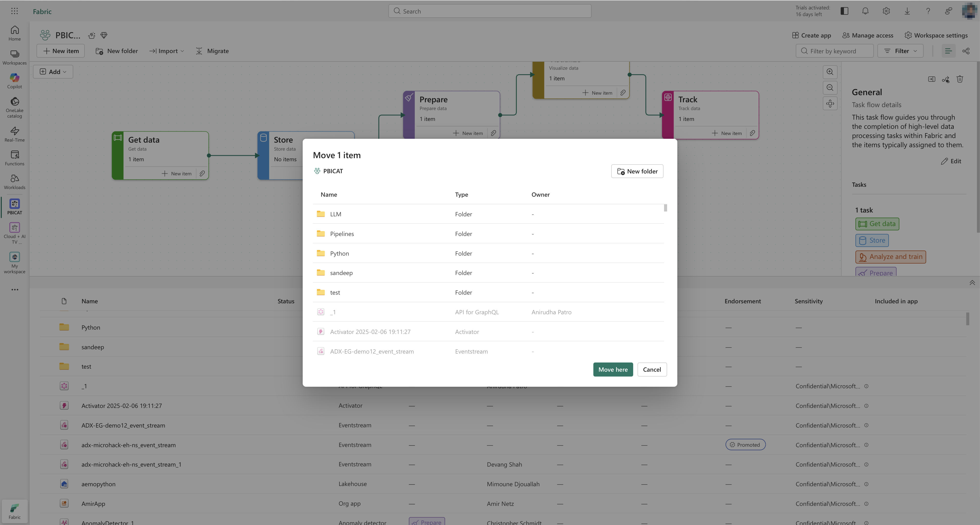The width and height of the screenshot is (980, 525).
Task: Click New item in toolbar
Action: [60, 51]
